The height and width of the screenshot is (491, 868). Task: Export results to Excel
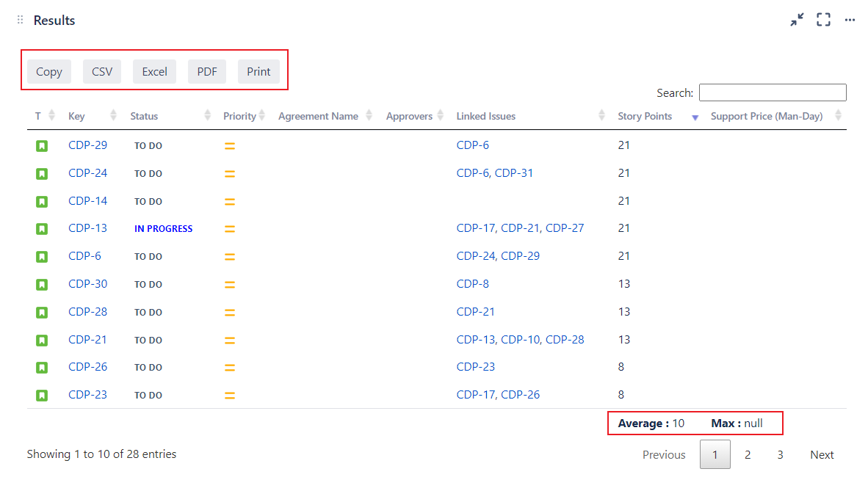coord(154,71)
